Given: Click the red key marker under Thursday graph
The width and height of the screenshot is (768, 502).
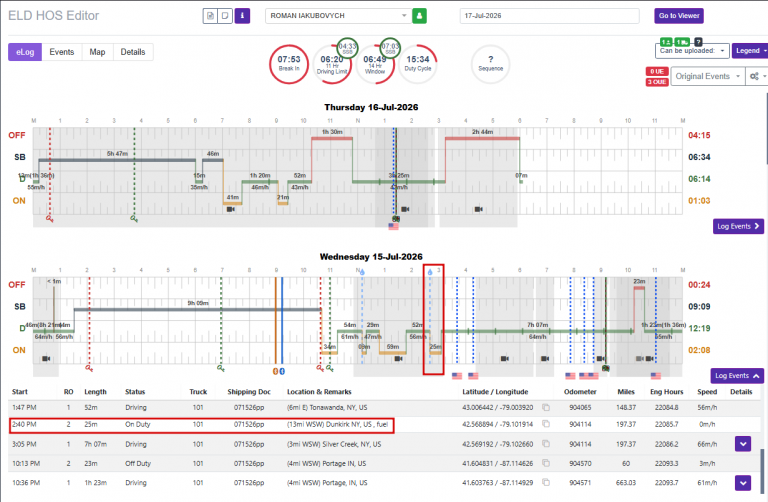Looking at the screenshot, I should (49, 218).
